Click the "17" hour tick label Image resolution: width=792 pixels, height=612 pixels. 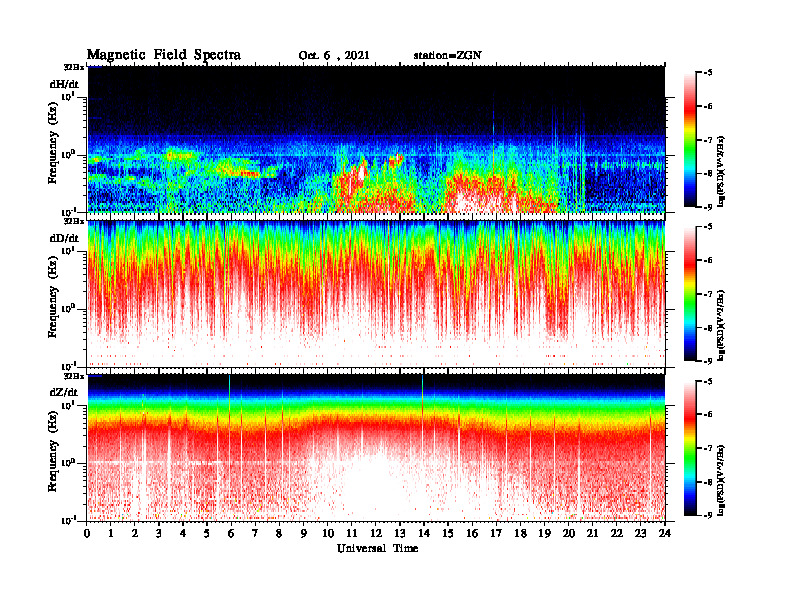coord(496,533)
